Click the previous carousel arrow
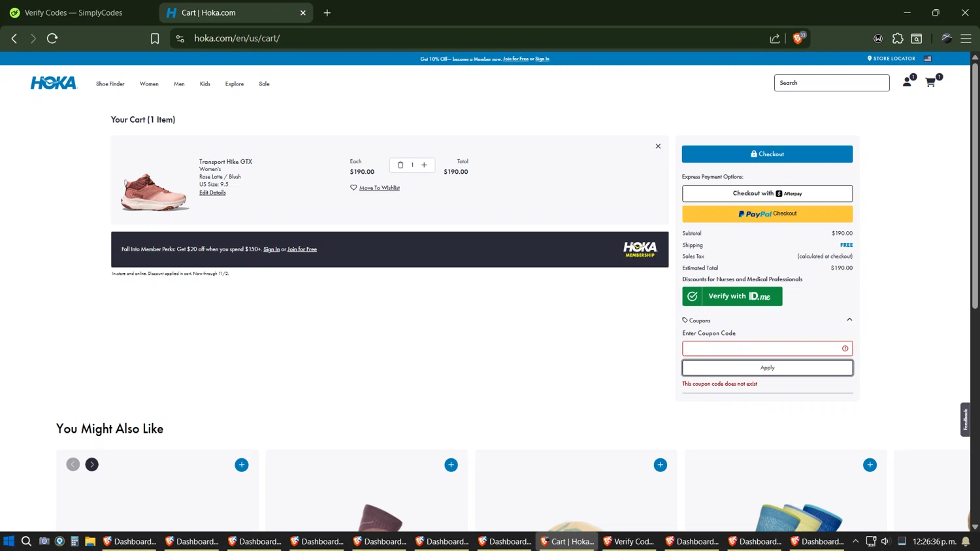Image resolution: width=980 pixels, height=551 pixels. click(73, 464)
